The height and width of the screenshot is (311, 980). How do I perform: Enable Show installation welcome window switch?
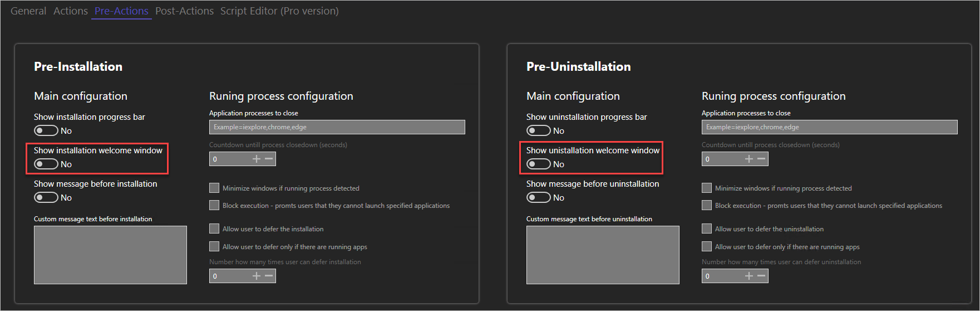coord(46,164)
